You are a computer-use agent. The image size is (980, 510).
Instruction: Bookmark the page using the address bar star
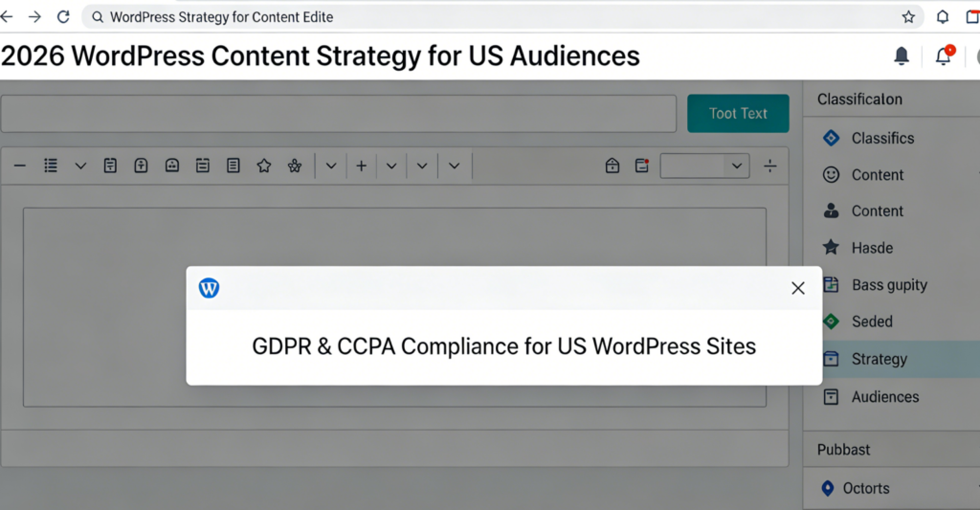[x=908, y=16]
